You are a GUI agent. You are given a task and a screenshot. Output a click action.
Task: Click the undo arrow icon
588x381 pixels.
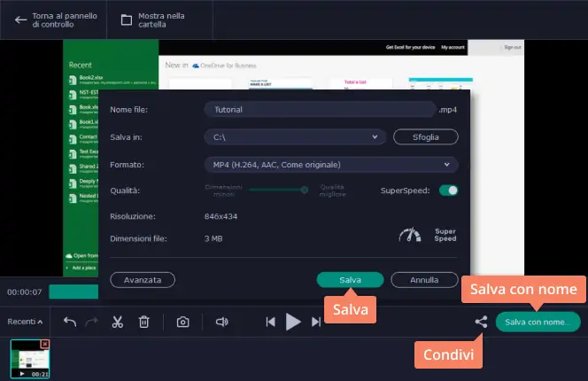pos(70,322)
